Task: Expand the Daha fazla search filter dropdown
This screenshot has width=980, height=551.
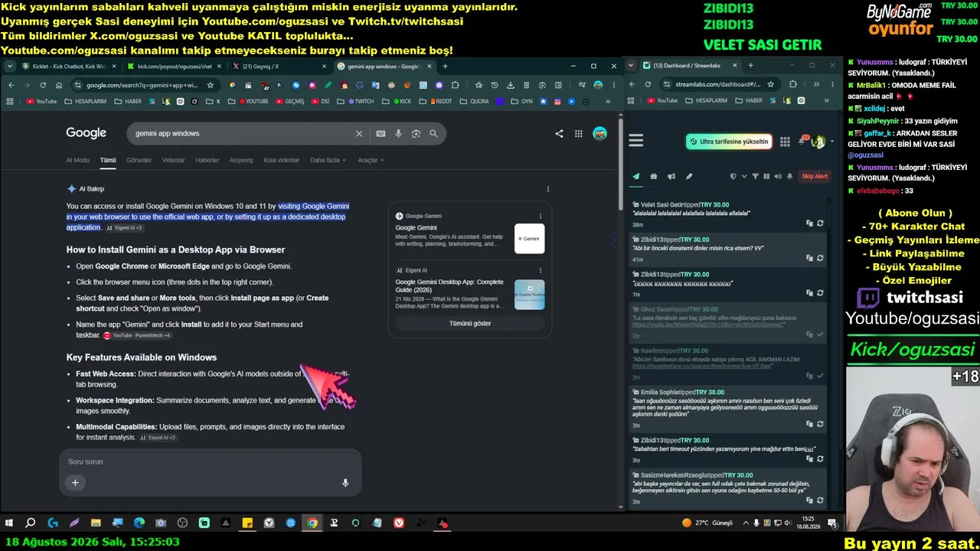Action: [x=328, y=160]
